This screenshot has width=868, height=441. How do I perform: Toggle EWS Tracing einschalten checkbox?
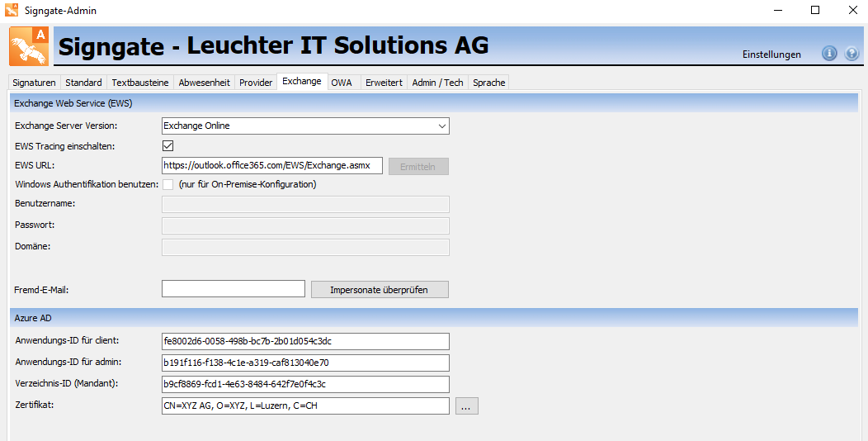click(x=167, y=145)
